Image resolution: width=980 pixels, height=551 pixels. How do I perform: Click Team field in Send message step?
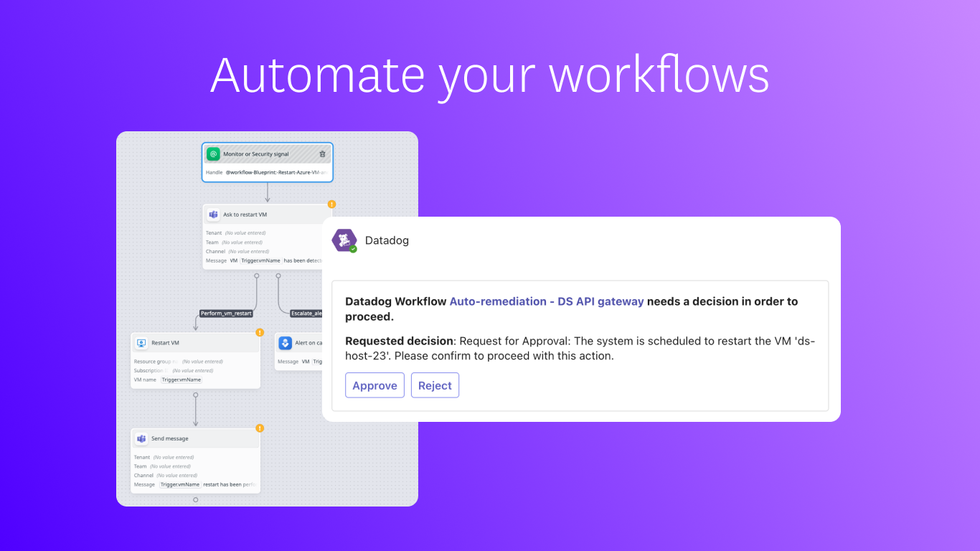coord(162,466)
